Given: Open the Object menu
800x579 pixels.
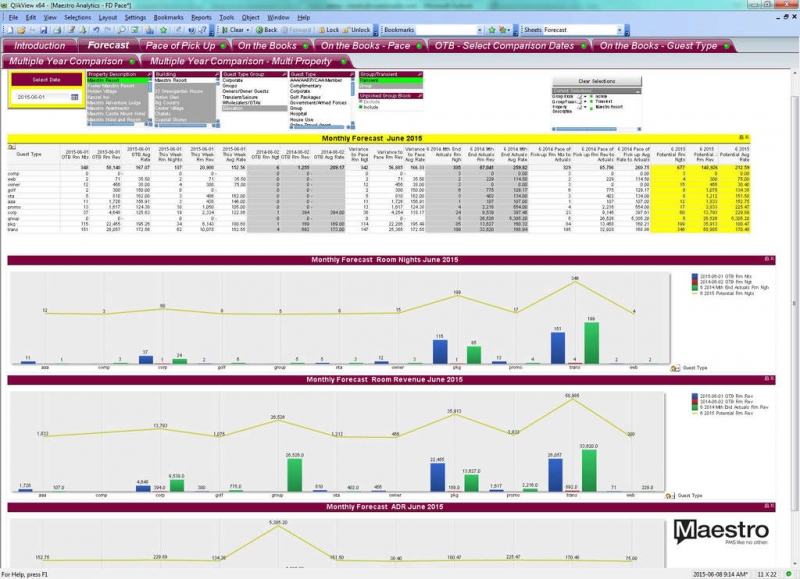Looking at the screenshot, I should [x=251, y=17].
